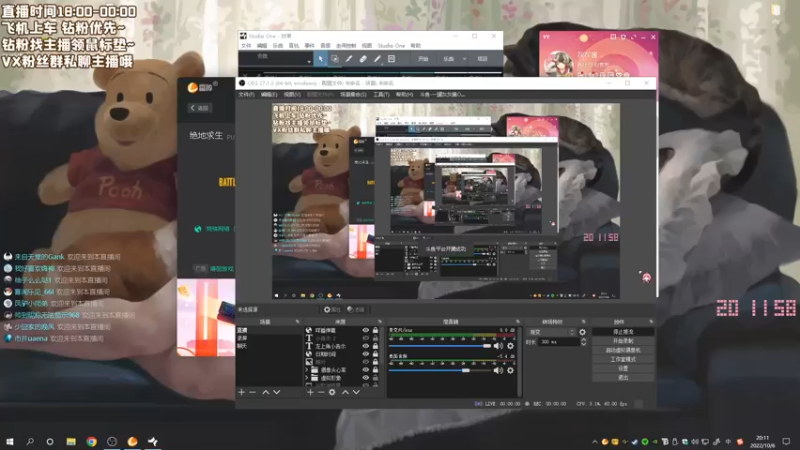Add a new source with the plus icon
Viewport: 800px width, 450px height.
pos(310,392)
